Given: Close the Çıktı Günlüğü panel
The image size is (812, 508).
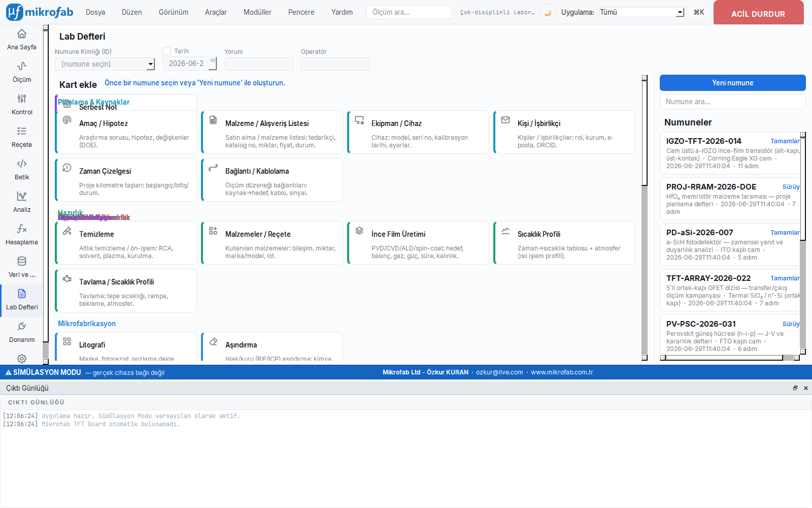Looking at the screenshot, I should point(805,388).
